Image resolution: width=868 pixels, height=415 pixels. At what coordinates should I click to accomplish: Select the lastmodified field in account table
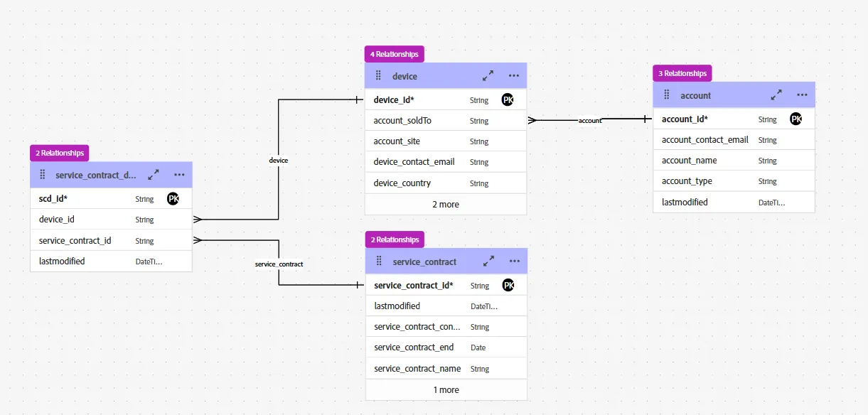click(734, 203)
